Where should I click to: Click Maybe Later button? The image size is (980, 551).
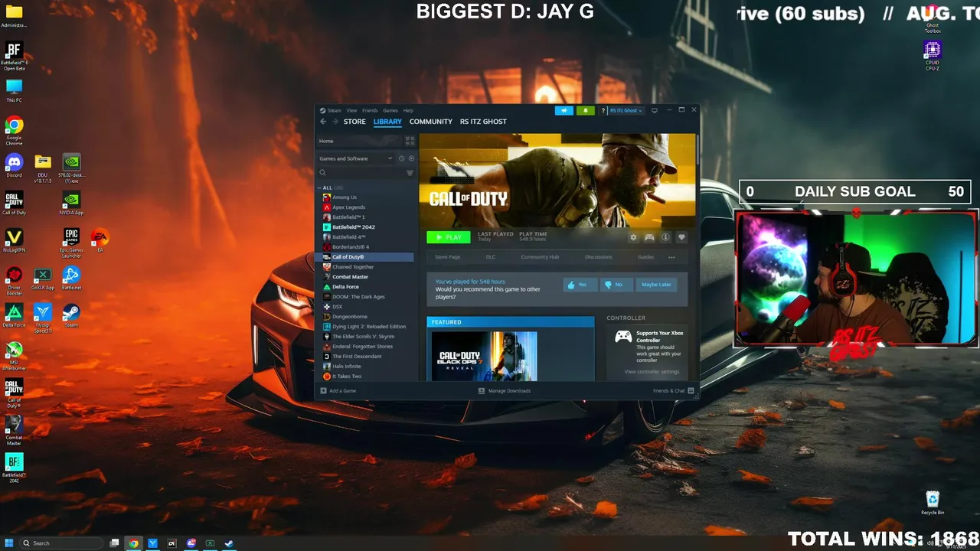(656, 285)
